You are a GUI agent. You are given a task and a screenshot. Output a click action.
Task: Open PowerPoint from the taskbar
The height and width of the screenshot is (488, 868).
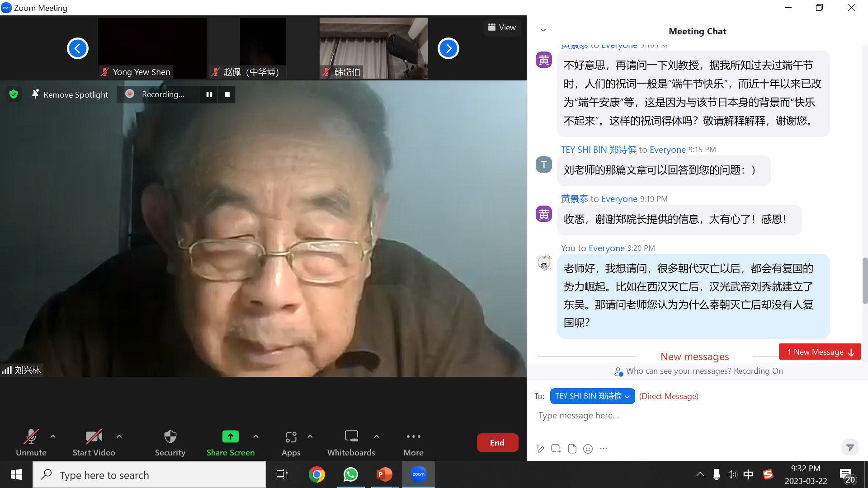point(384,474)
